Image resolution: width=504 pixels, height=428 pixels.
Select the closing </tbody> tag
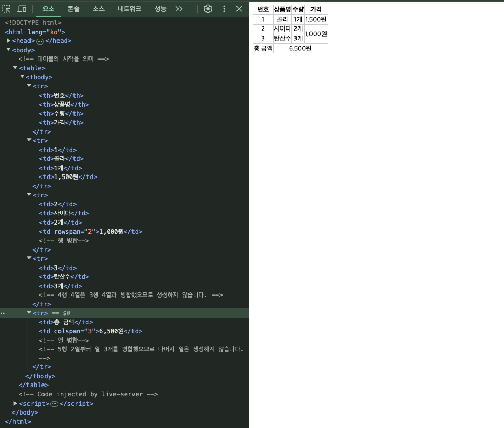40,376
